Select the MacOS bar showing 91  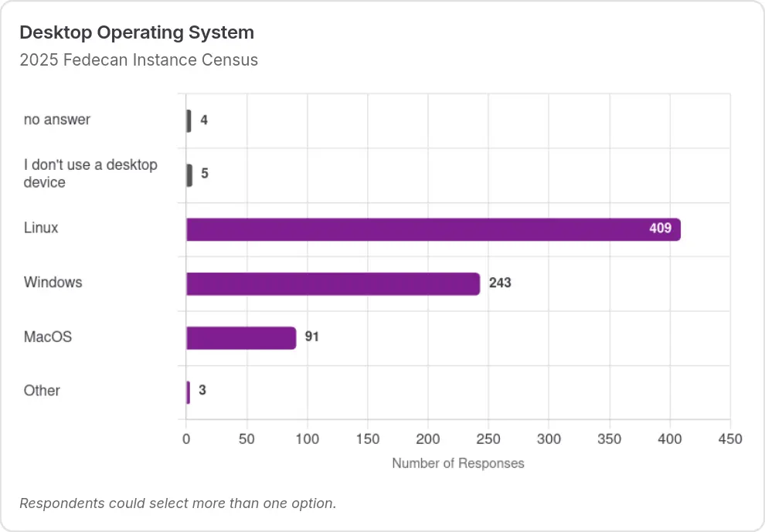pos(241,338)
